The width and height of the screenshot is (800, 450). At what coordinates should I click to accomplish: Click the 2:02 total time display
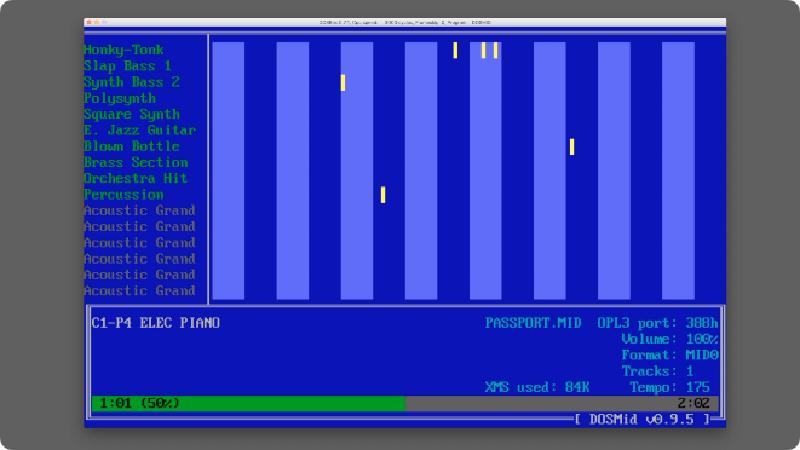692,403
